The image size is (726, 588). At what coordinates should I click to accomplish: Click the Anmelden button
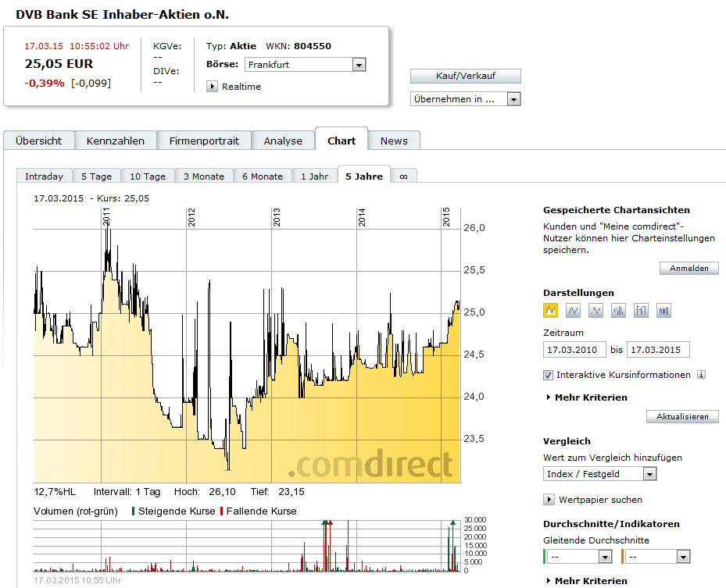click(x=689, y=269)
